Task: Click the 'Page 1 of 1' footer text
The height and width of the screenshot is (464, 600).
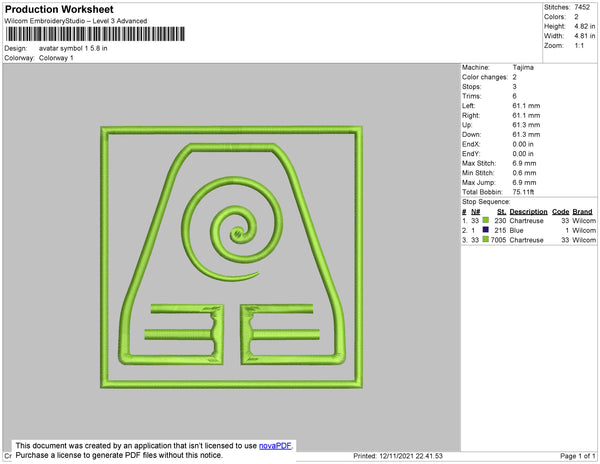Action: coord(578,456)
